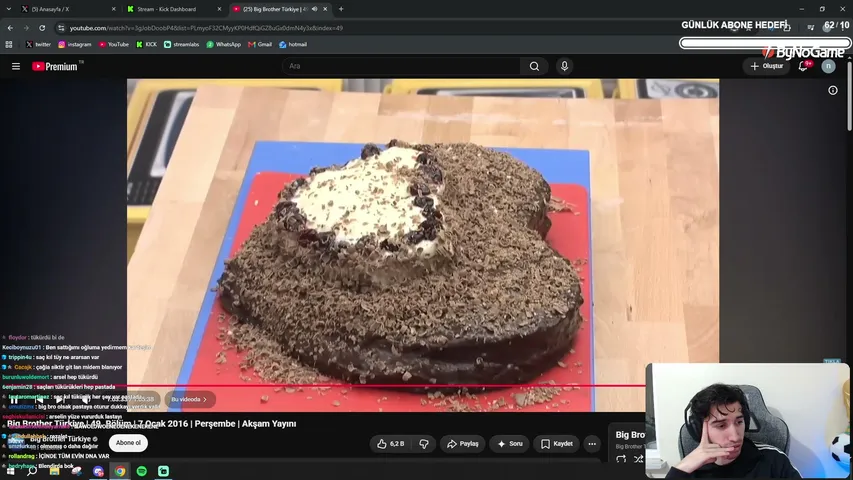853x480 pixels.
Task: Open Windows taskbar search
Action: 32,471
